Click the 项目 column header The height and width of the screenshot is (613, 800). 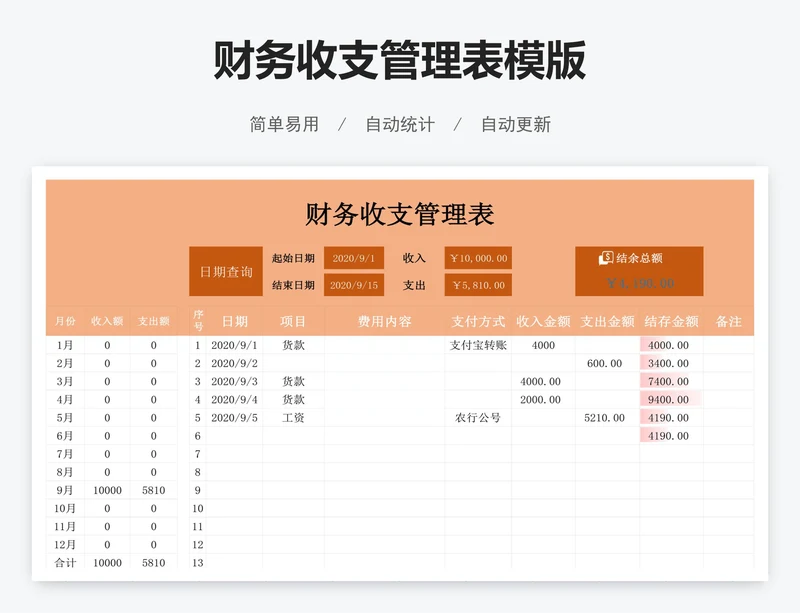point(293,321)
